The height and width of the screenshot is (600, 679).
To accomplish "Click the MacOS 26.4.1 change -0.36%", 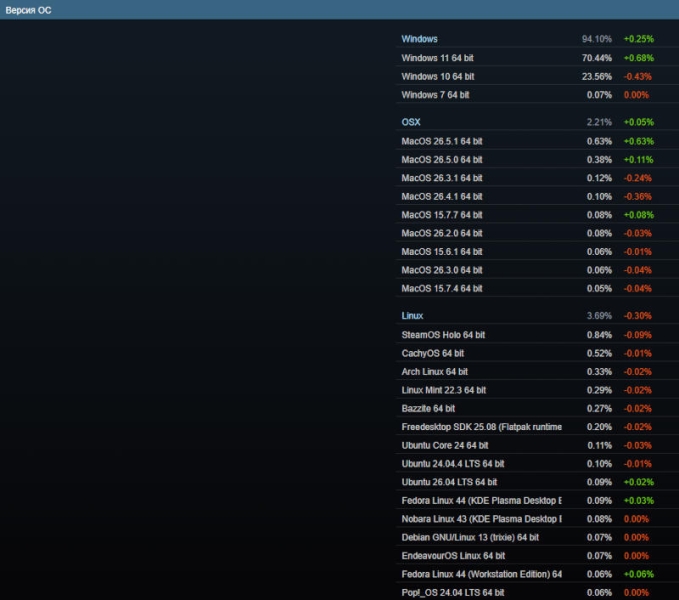I will click(637, 197).
